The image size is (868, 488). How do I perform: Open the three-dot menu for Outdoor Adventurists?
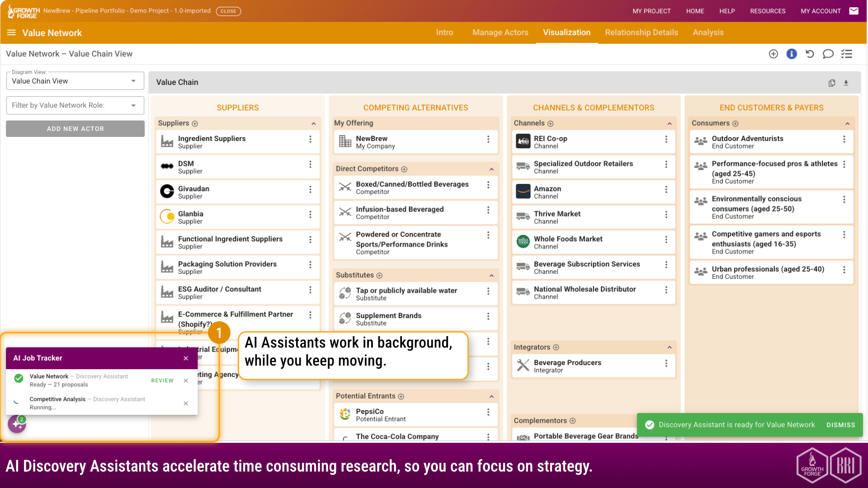click(844, 139)
